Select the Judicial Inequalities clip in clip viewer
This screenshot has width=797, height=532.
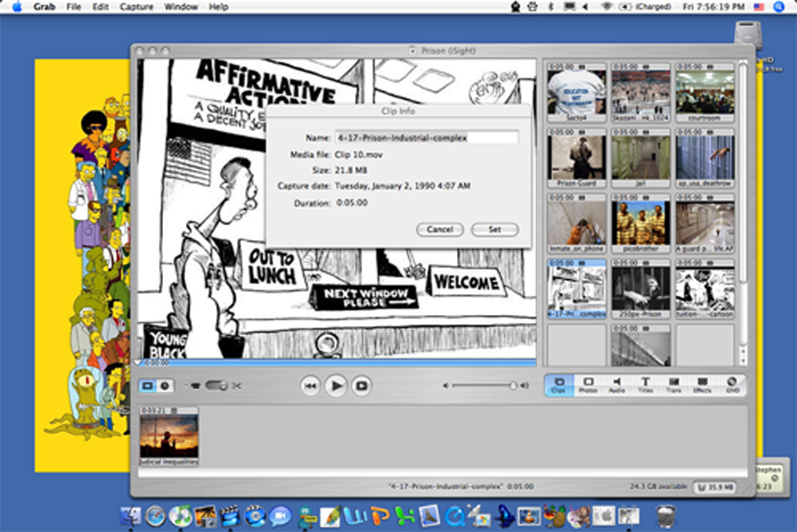pos(169,436)
